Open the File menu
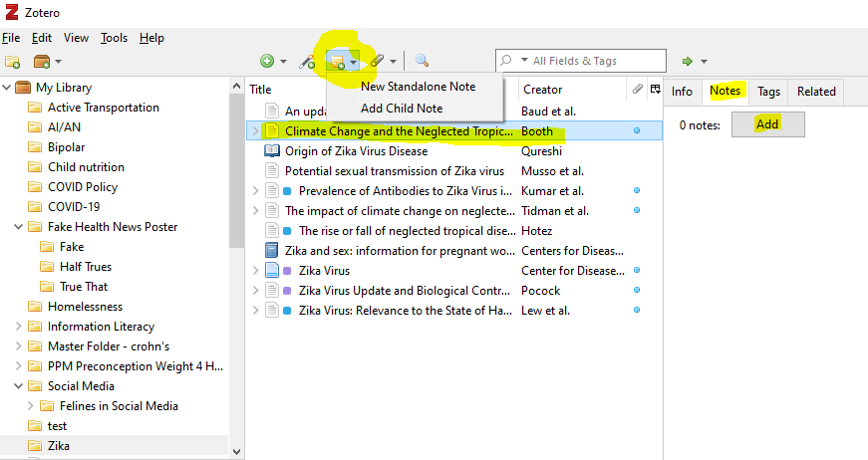 point(11,38)
